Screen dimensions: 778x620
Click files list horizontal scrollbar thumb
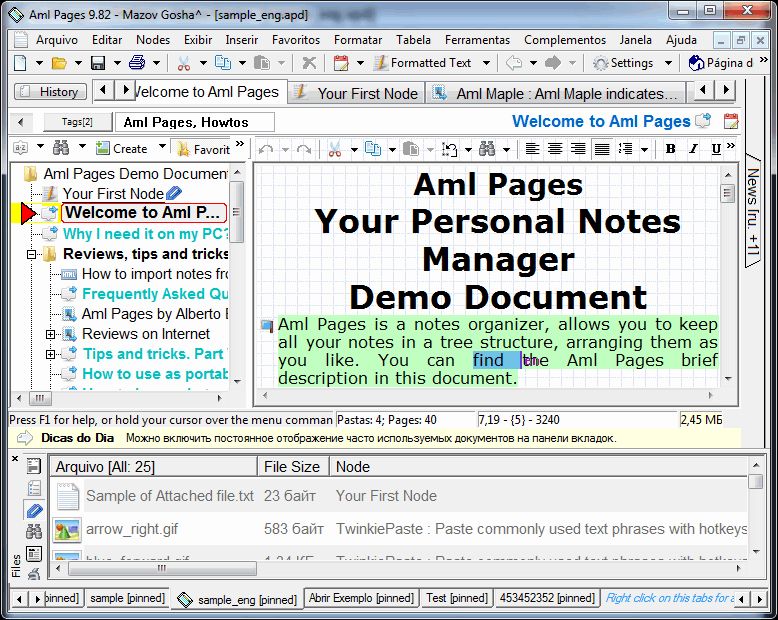[x=162, y=568]
